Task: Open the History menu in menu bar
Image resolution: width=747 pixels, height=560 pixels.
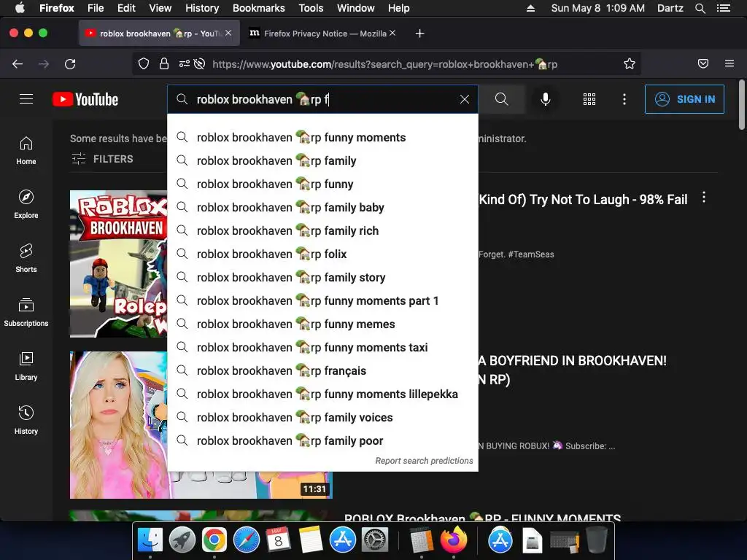Action: coord(202,8)
